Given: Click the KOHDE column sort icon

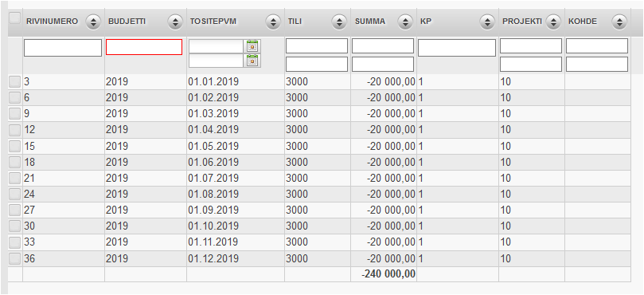Looking at the screenshot, I should click(x=619, y=22).
